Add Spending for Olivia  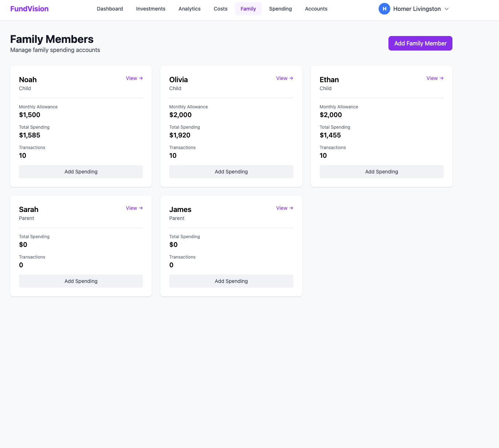231,172
